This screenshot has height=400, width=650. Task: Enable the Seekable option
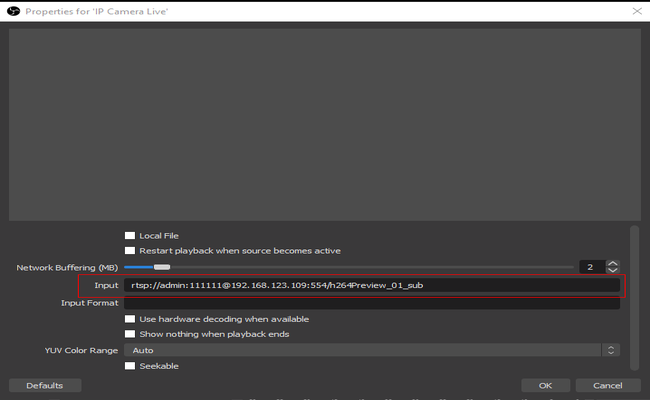[x=129, y=366]
